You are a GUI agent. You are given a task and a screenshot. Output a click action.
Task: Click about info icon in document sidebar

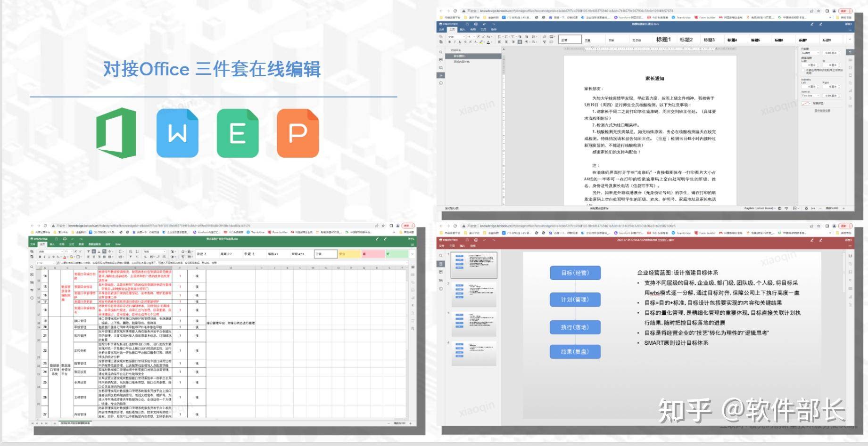[441, 83]
